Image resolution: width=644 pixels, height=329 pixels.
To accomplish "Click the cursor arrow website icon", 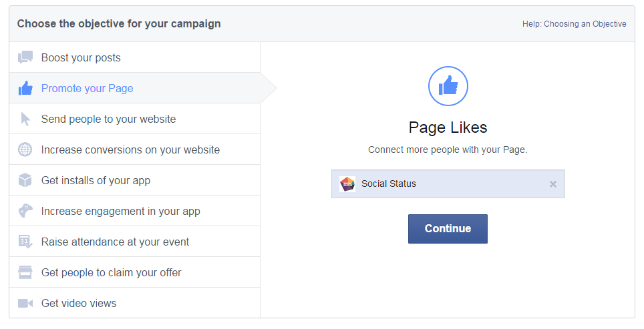I will tap(25, 119).
